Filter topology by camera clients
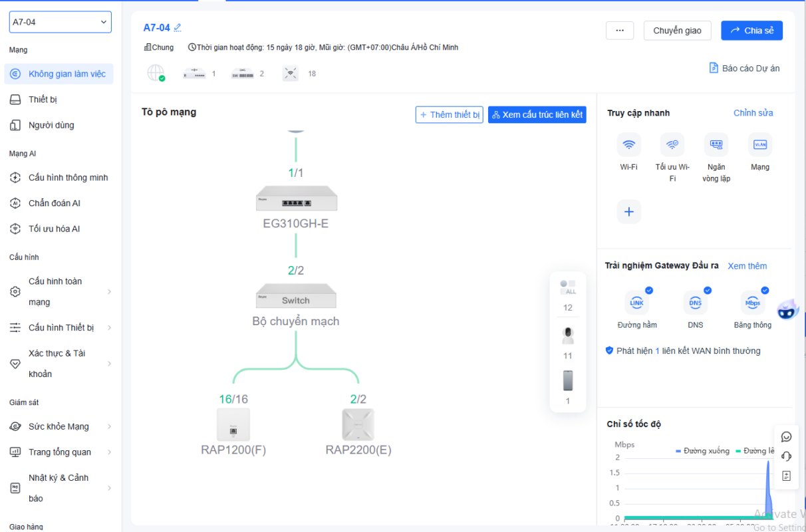This screenshot has width=806, height=532. (568, 335)
